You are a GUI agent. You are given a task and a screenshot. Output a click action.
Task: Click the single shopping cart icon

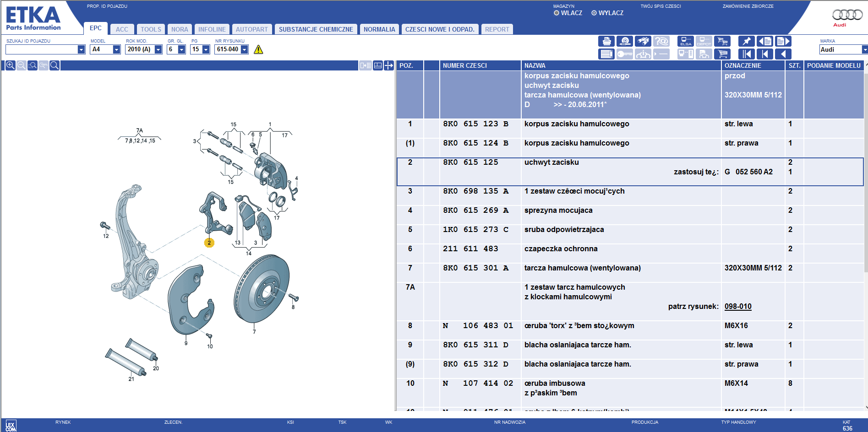click(722, 54)
